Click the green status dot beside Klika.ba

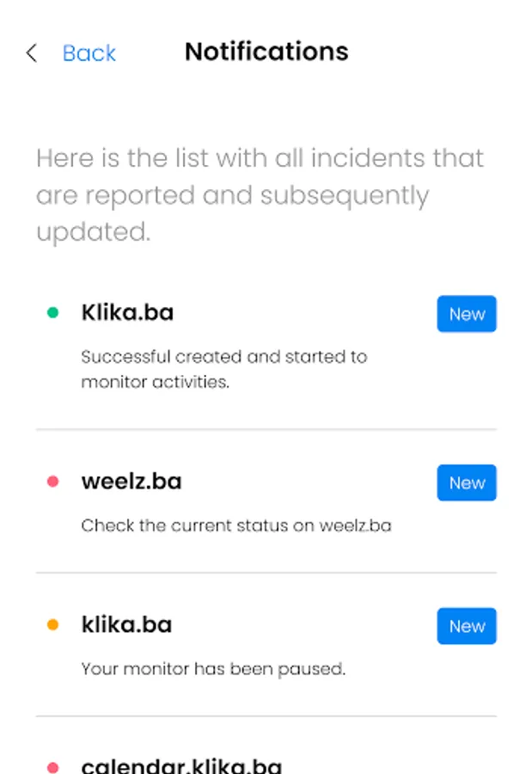coord(52,313)
